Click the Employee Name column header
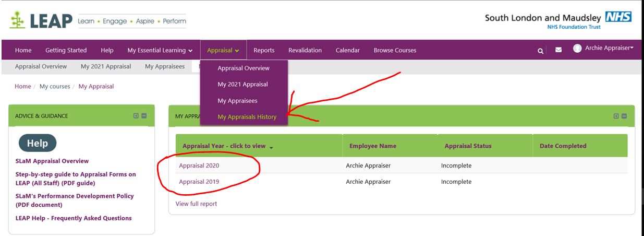This screenshot has height=236, width=644. (x=373, y=146)
